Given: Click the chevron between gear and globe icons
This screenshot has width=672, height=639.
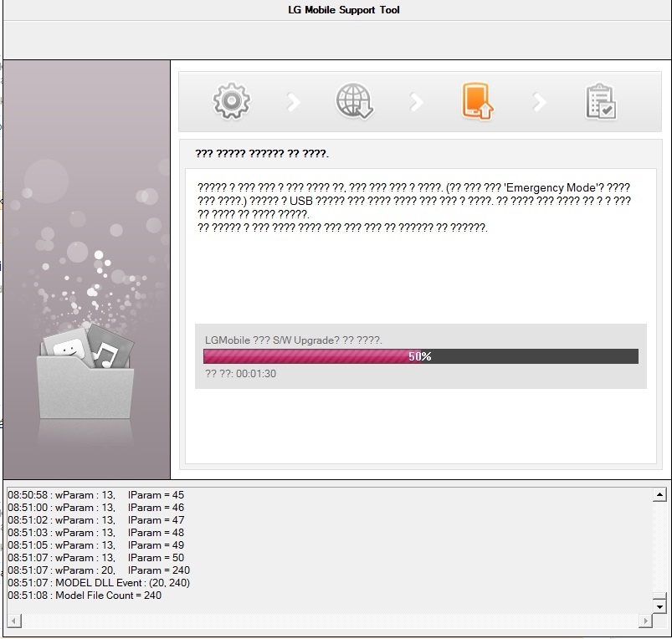Looking at the screenshot, I should click(293, 102).
